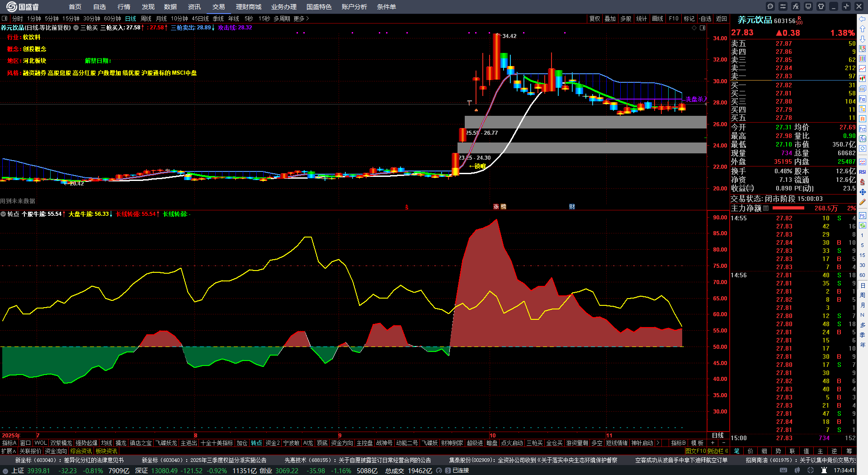Viewport: 868px width, 475px height.
Task: Click the F10 company info sidebar icon
Action: tap(863, 99)
